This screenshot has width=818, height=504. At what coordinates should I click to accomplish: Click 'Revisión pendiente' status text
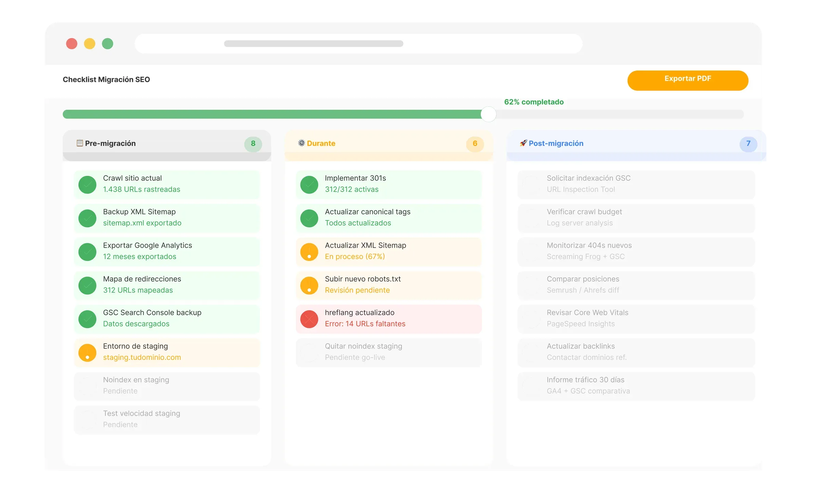(x=357, y=290)
